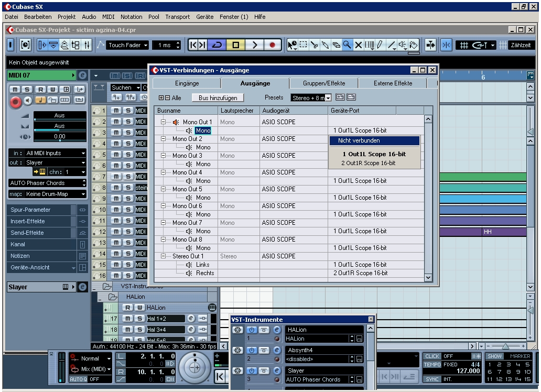541x392 pixels.
Task: Click the Play button in the toolbar
Action: 254,45
